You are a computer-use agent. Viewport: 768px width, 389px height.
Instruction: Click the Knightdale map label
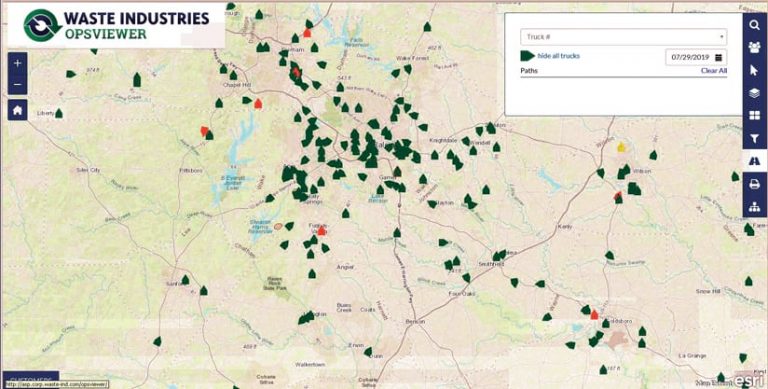443,140
